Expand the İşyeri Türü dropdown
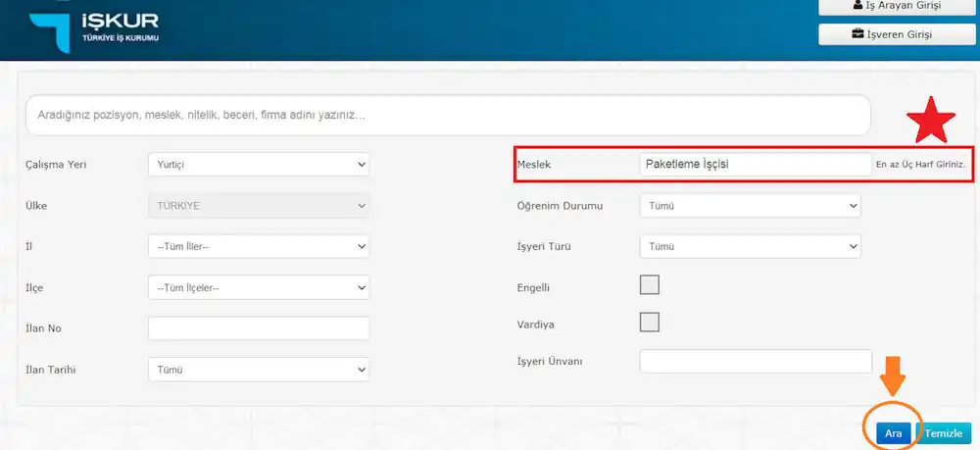The height and width of the screenshot is (450, 980). click(750, 246)
